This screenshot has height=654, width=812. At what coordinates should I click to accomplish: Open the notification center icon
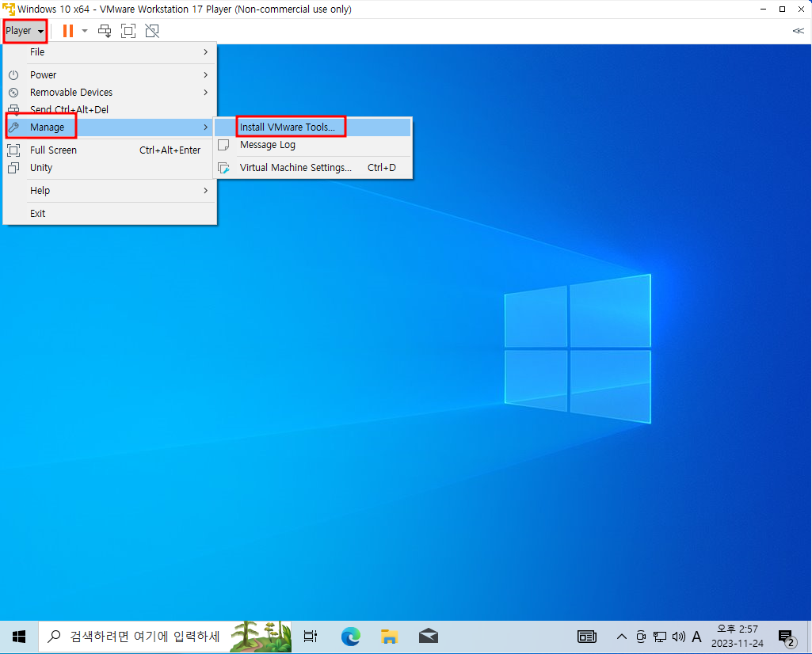coord(787,638)
